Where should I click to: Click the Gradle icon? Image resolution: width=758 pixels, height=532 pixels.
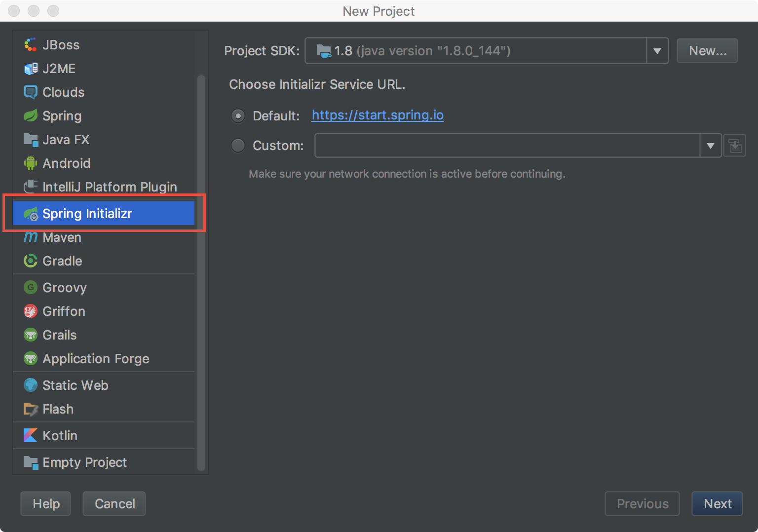coord(31,261)
